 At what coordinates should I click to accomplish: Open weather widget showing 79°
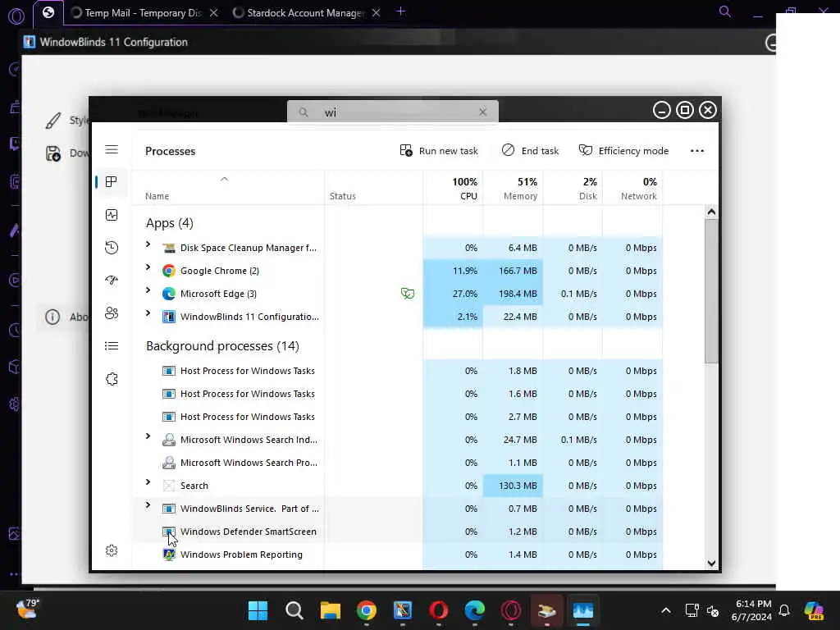(28, 609)
